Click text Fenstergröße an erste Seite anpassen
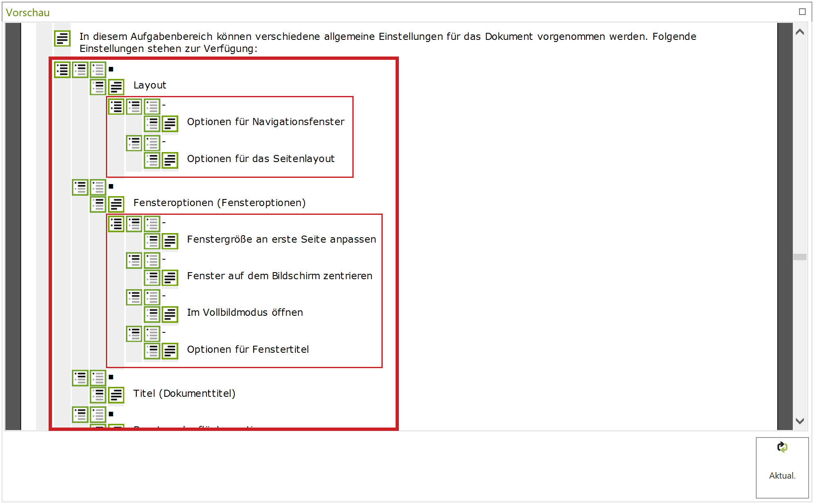 point(281,239)
